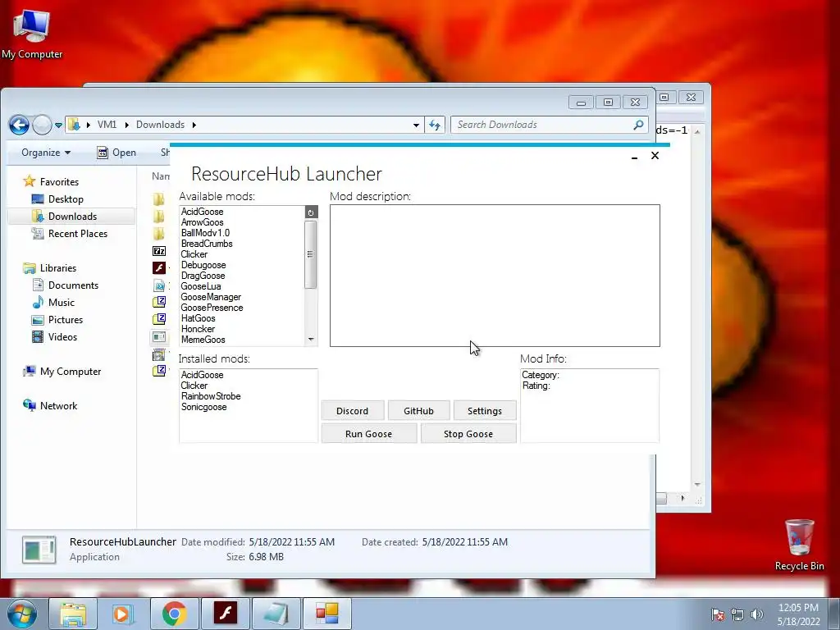Select Debugoose in Available mods
This screenshot has width=840, height=630.
pyautogui.click(x=203, y=265)
